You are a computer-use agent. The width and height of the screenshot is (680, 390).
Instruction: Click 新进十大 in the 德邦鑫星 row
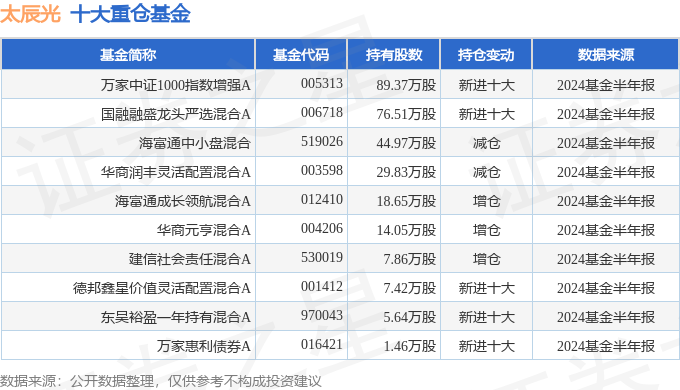click(487, 288)
